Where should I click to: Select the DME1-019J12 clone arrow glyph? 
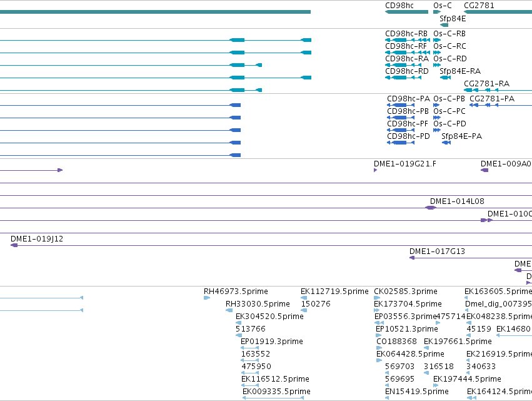pyautogui.click(x=14, y=245)
